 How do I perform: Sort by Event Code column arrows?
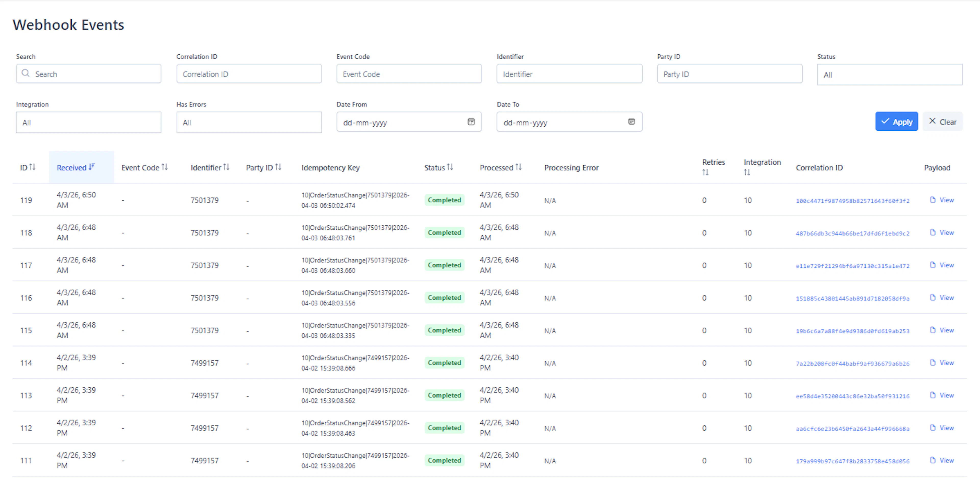pos(164,167)
